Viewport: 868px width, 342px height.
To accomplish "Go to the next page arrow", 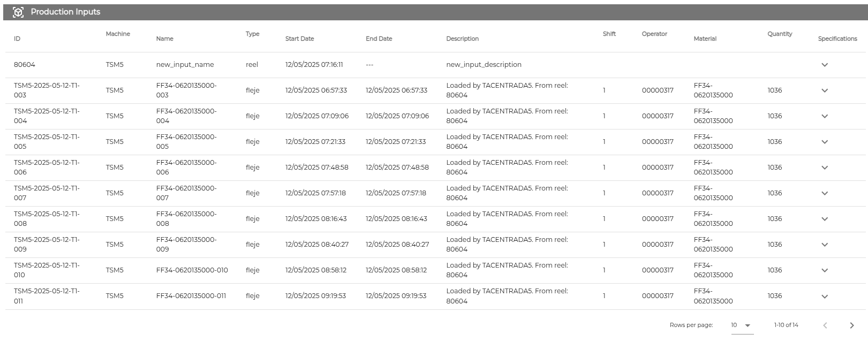I will (851, 325).
